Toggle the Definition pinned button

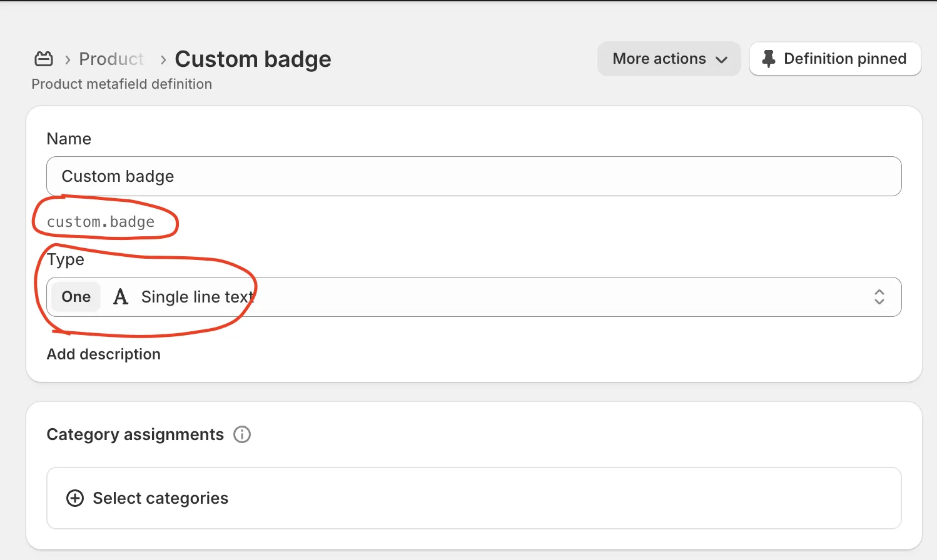(835, 59)
